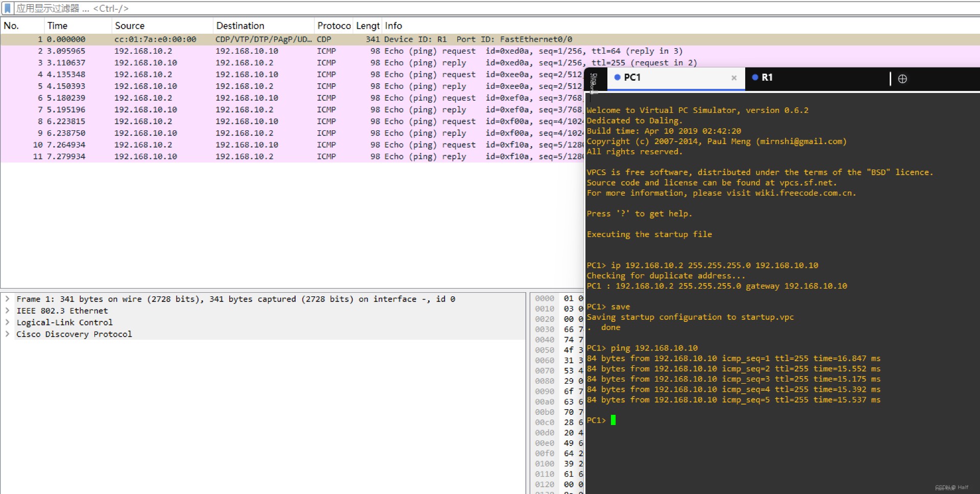Sort packets by the No. column
The image size is (980, 494).
click(22, 26)
